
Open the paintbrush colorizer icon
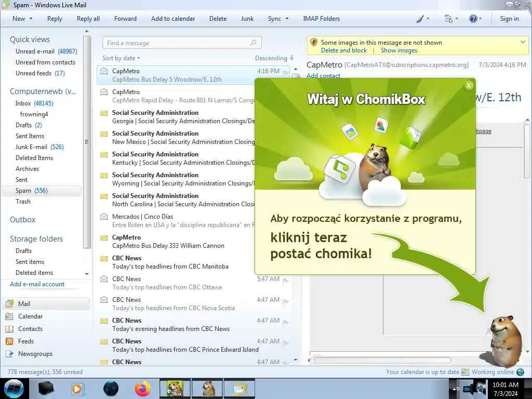tap(420, 19)
